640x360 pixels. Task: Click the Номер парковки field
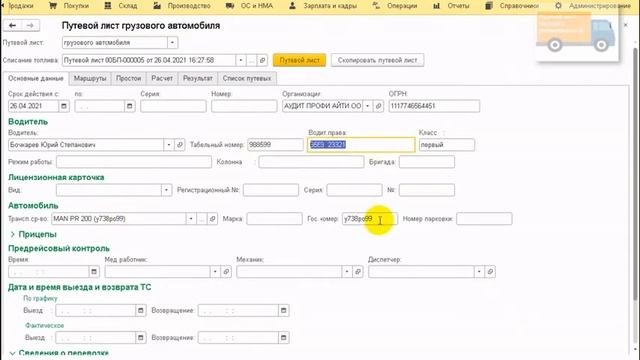coord(484,219)
